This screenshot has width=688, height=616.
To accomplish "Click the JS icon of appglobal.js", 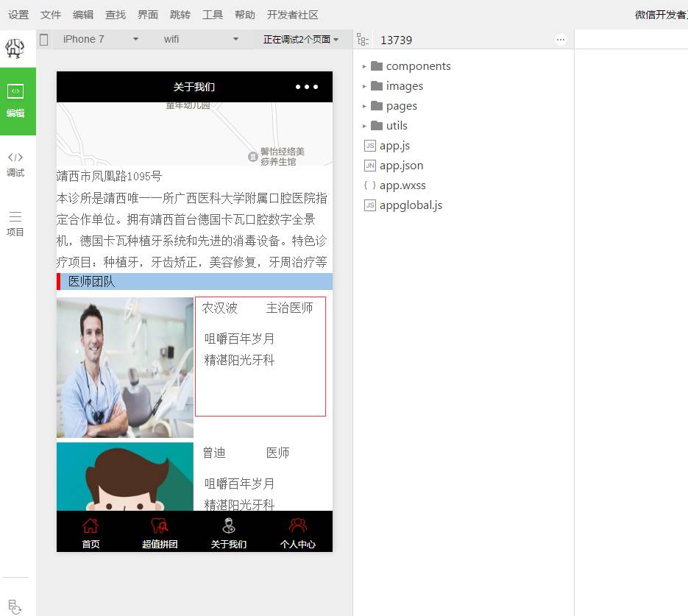I will click(x=370, y=205).
